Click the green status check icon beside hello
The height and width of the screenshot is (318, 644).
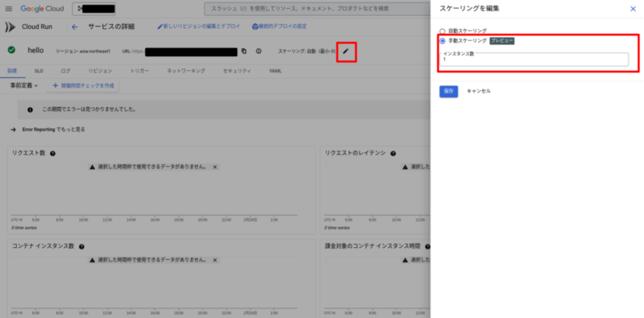[11, 50]
